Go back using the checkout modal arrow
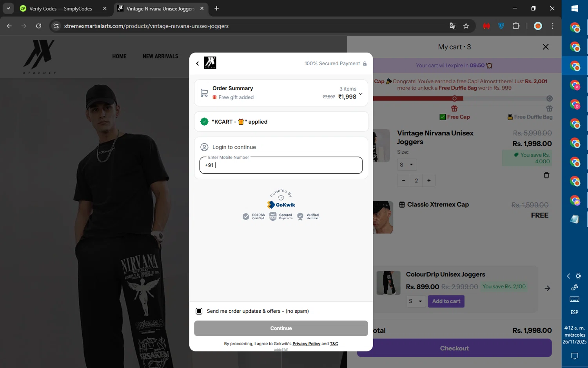 coord(197,63)
